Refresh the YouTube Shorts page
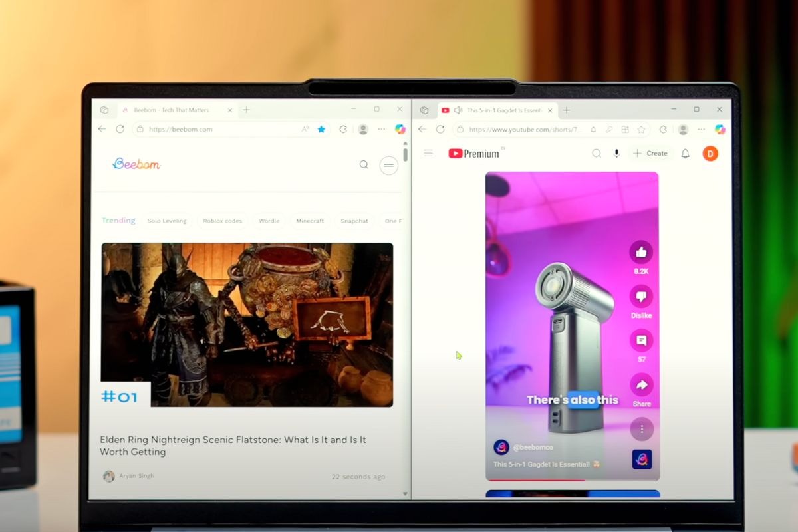Screen dimensions: 798x532 click(x=440, y=129)
